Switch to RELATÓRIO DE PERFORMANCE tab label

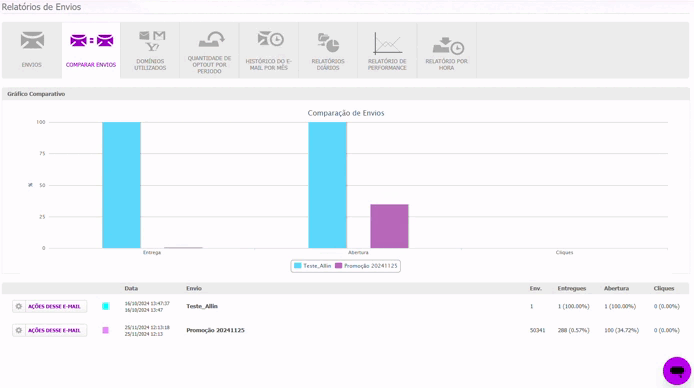point(387,65)
